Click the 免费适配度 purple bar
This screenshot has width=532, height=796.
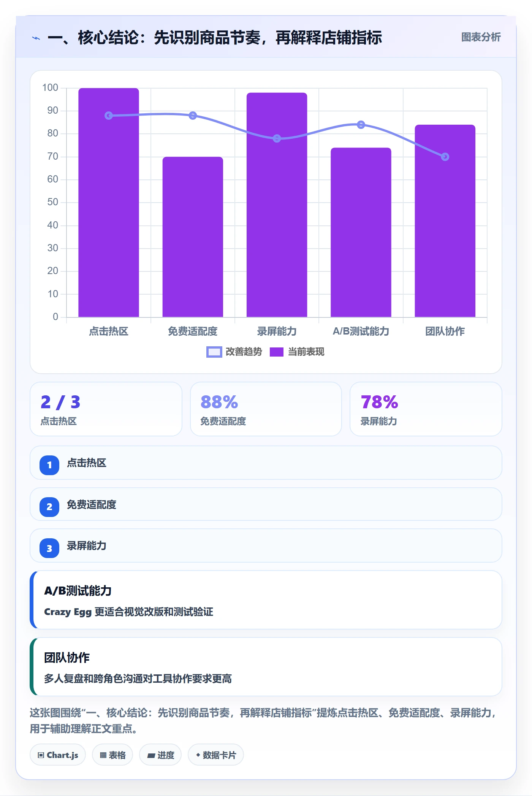tap(193, 237)
